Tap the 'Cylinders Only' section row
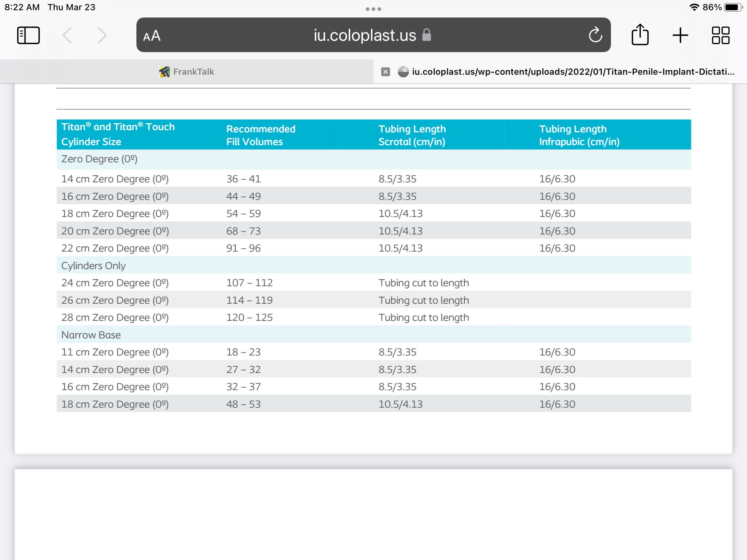 coord(373,265)
